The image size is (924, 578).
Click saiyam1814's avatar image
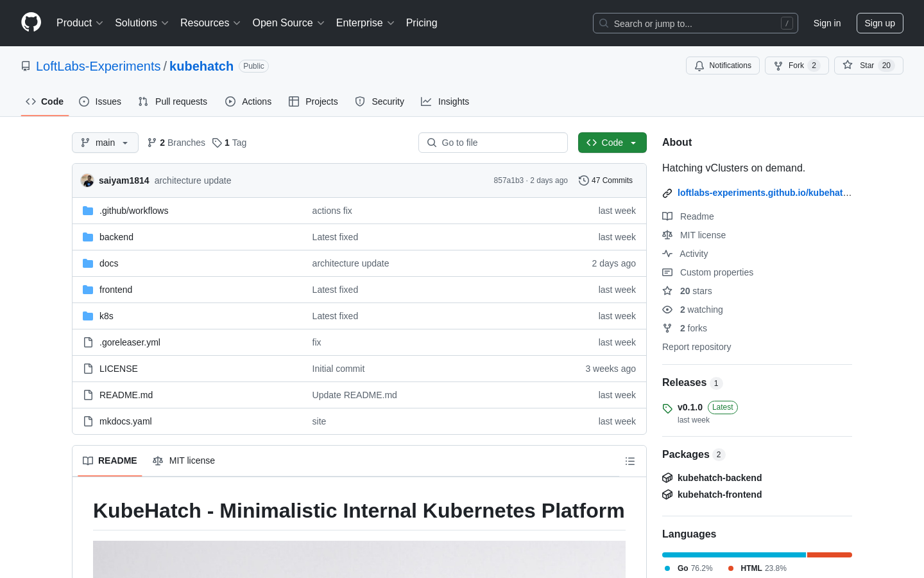pyautogui.click(x=87, y=180)
